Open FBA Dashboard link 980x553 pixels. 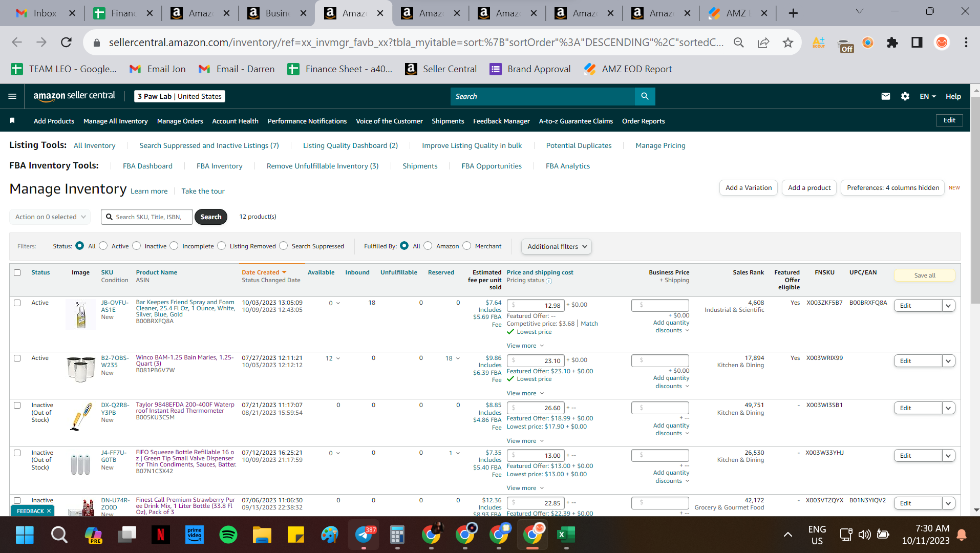pos(147,166)
